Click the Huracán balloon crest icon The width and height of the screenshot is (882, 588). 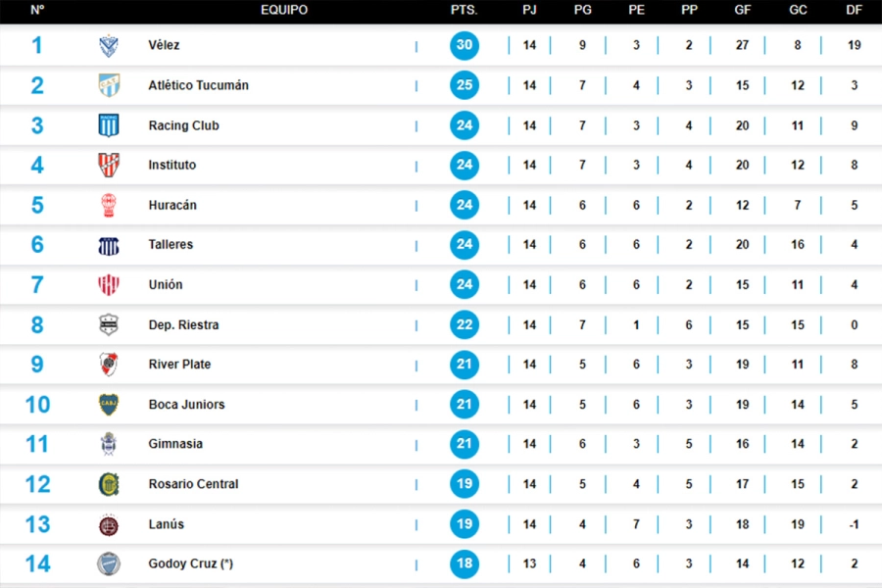tap(108, 205)
